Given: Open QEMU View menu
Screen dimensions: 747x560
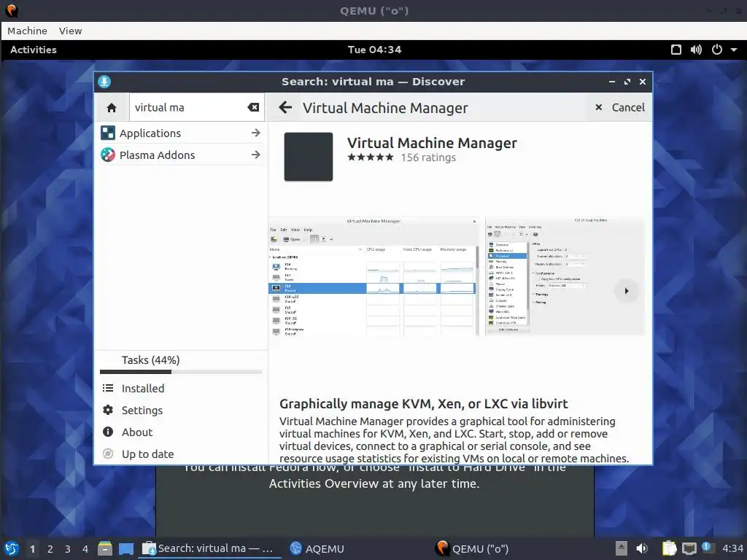Looking at the screenshot, I should point(71,31).
